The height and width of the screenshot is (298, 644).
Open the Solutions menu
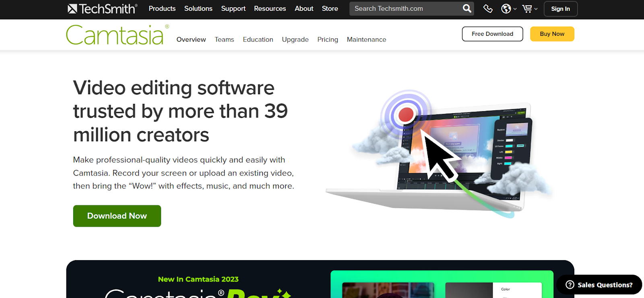click(x=198, y=8)
